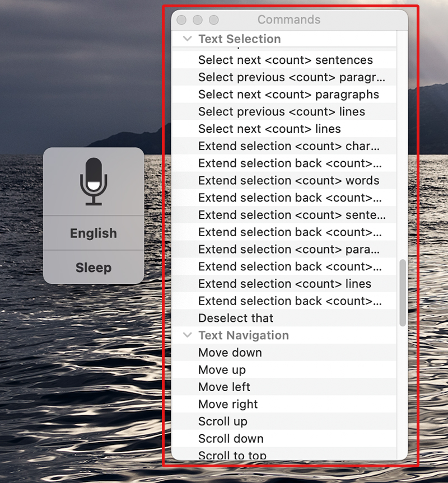Choose 'Select previous <count> paragraphs' command

(285, 77)
